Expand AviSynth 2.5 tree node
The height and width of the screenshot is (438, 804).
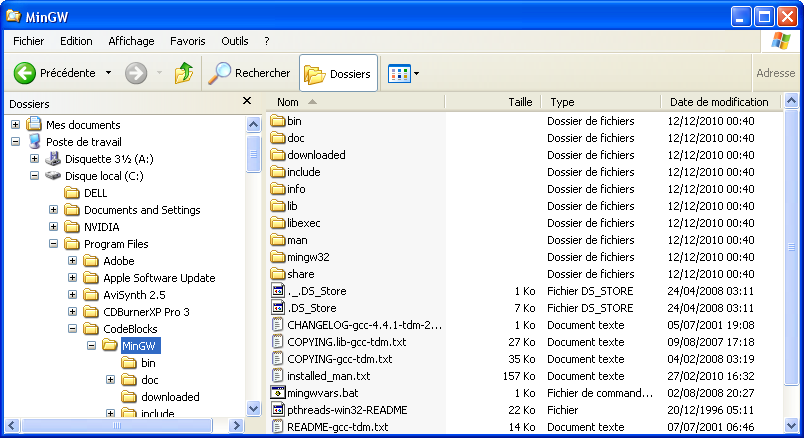pyautogui.click(x=72, y=294)
